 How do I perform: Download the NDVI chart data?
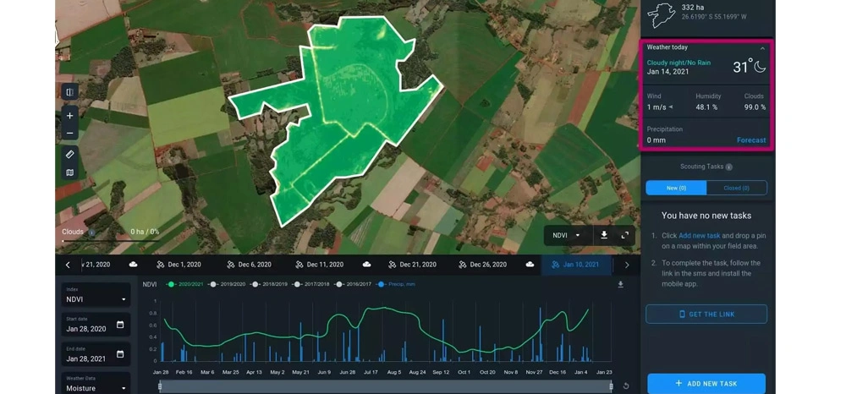tap(621, 284)
